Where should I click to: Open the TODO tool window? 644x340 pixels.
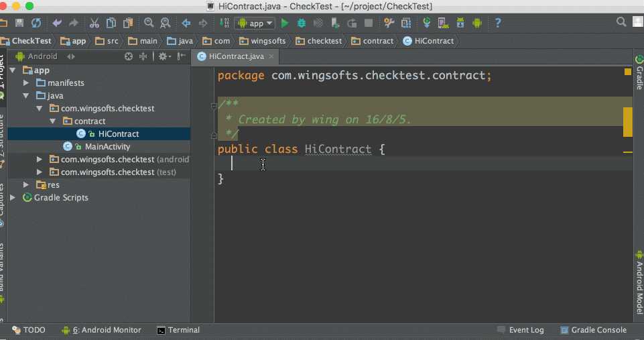click(x=29, y=330)
